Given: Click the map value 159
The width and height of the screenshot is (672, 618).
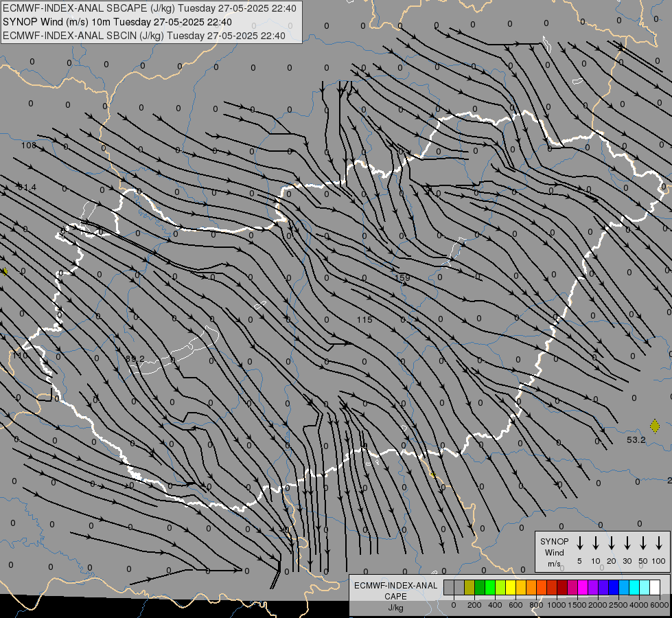Looking at the screenshot, I should click(402, 278).
